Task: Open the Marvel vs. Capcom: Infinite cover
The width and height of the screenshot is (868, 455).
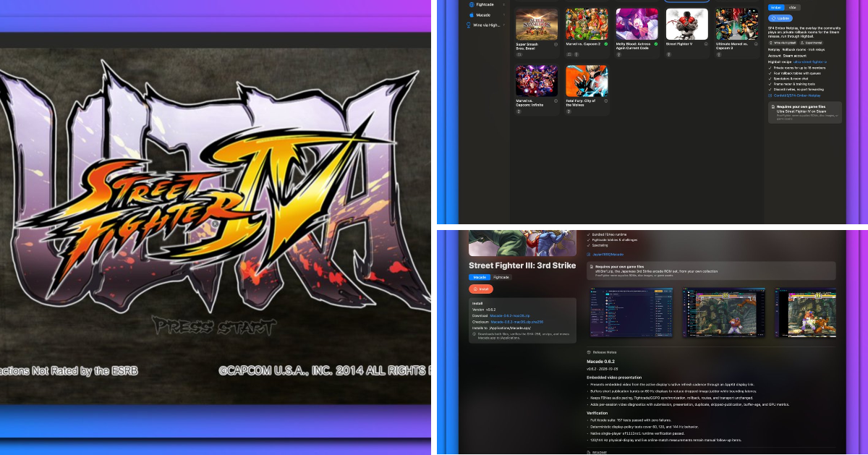Action: (537, 81)
